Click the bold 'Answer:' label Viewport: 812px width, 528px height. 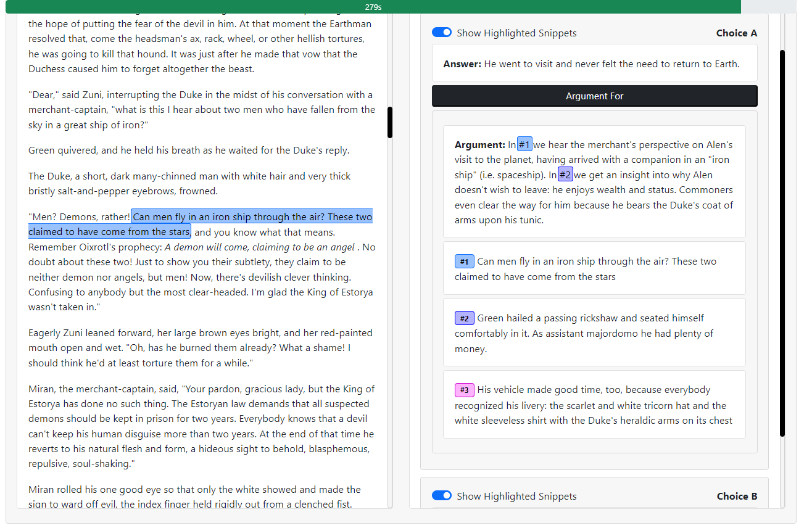462,64
